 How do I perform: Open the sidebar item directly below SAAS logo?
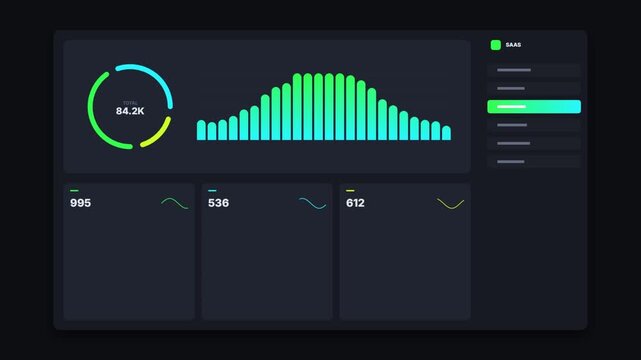534,70
